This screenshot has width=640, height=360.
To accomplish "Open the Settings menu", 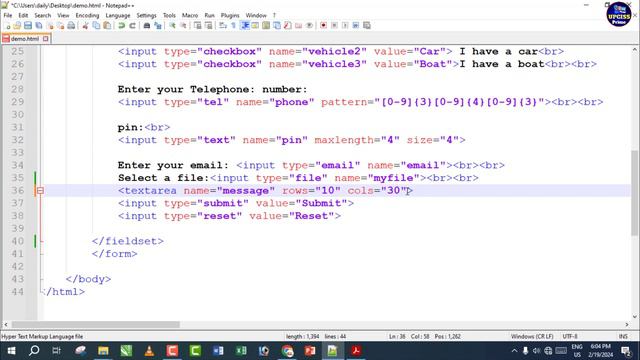I will pos(146,15).
